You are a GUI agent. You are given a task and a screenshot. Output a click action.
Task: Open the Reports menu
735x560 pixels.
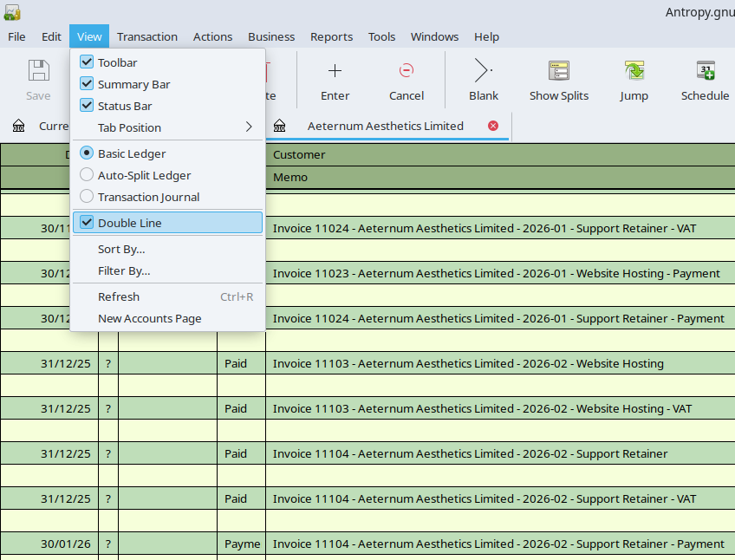click(331, 36)
